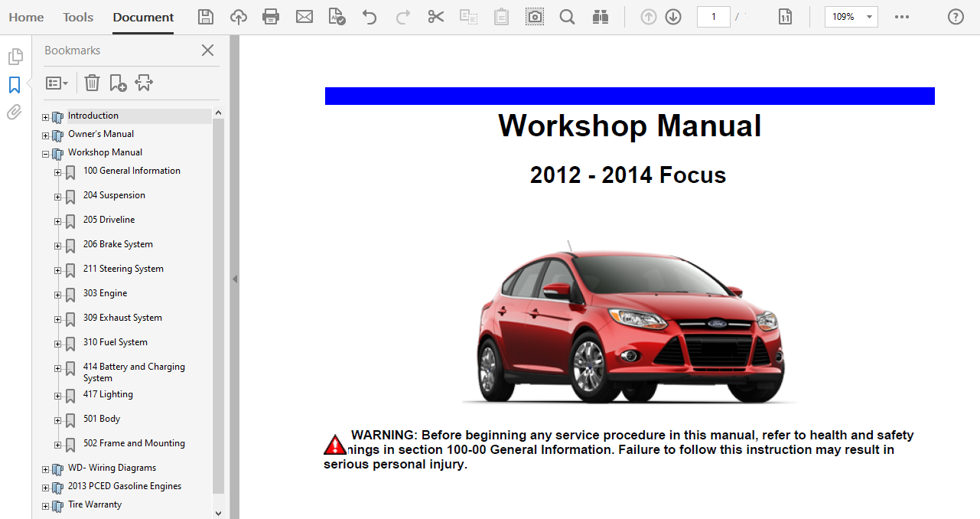Open the Attachments paperclip panel

14,113
